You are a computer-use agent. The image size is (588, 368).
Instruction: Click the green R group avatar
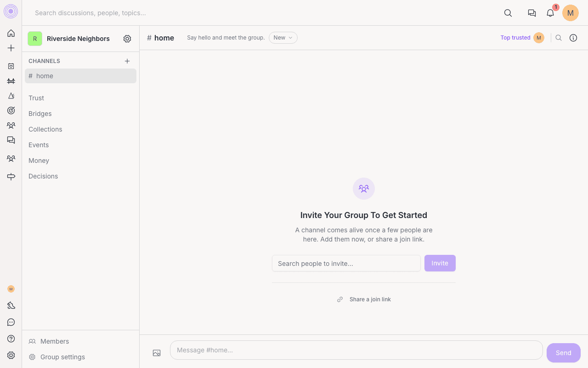point(35,39)
